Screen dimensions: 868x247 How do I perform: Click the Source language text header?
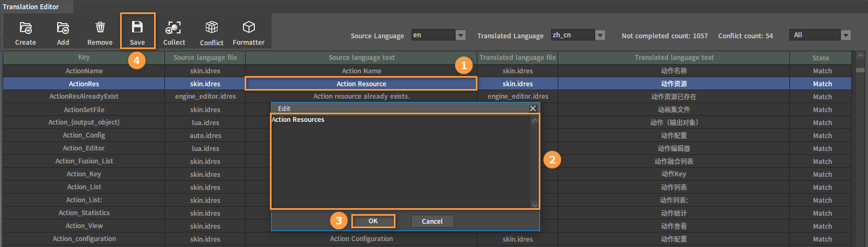(x=362, y=58)
